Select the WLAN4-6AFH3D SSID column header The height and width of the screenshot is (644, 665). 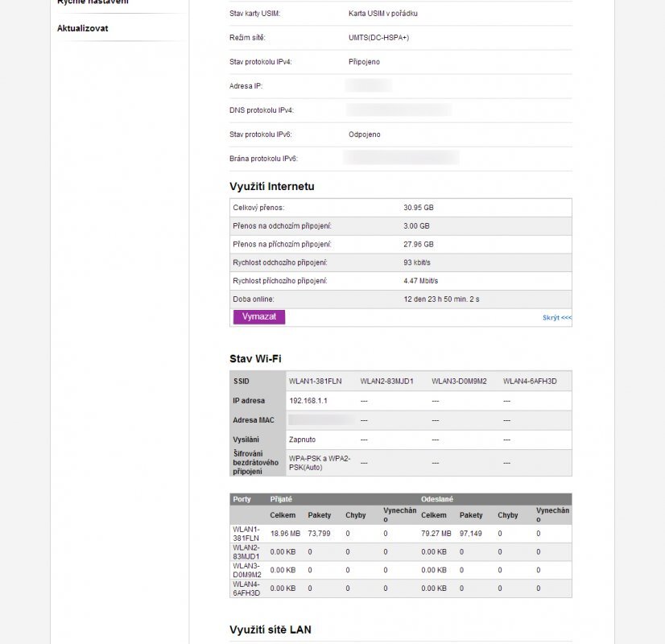530,381
